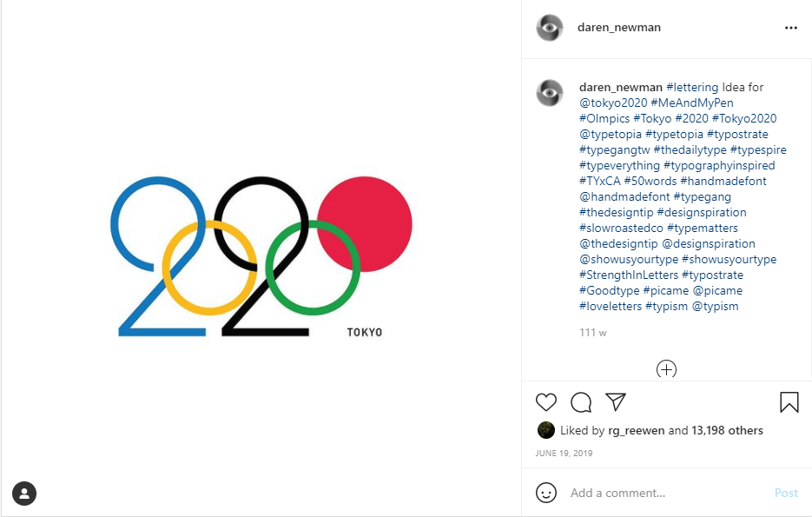Click rg_reewen's small avatar by the likes
The image size is (812, 517).
(546, 430)
